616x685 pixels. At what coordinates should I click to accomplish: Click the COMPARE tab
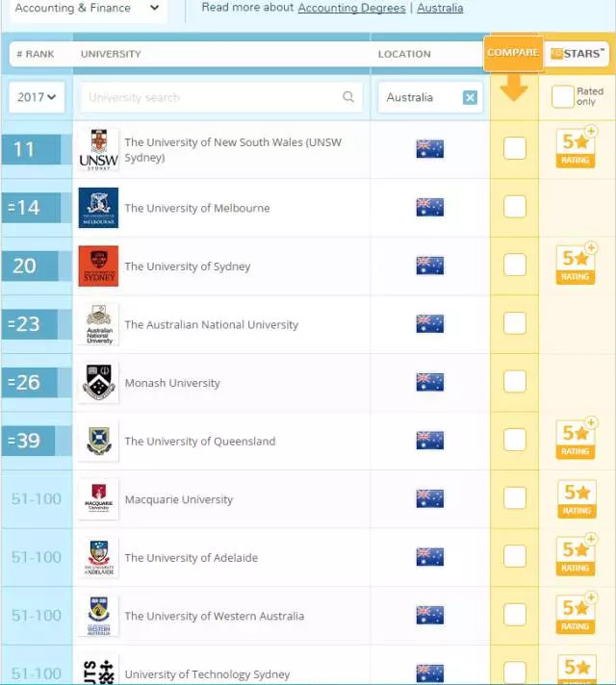(x=513, y=53)
